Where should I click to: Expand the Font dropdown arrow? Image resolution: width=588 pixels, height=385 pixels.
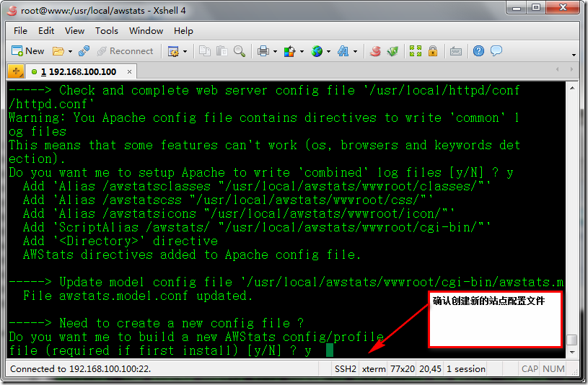pyautogui.click(x=355, y=51)
